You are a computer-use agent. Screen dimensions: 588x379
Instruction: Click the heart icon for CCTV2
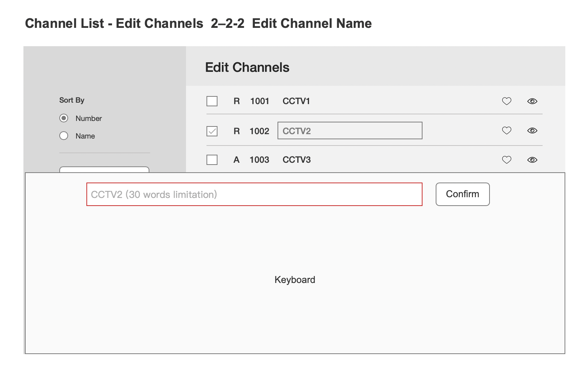[506, 130]
